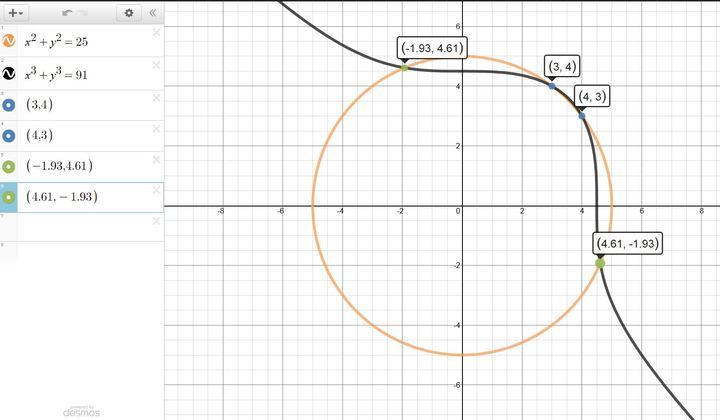Toggle the green point (4.61,-1.93) icon
720x420 pixels.
pos(9,197)
